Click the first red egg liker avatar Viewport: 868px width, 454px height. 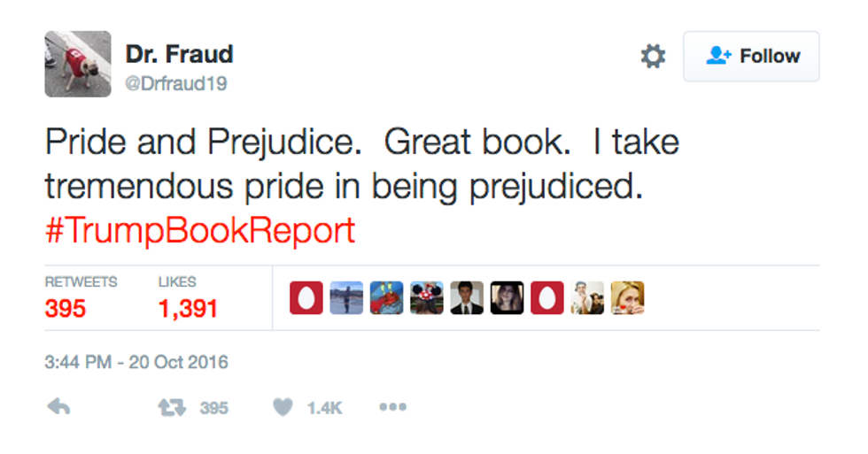[306, 298]
